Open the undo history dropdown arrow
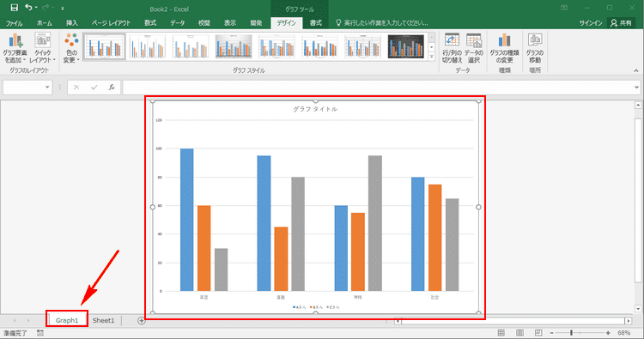The image size is (644, 339). pos(36,8)
